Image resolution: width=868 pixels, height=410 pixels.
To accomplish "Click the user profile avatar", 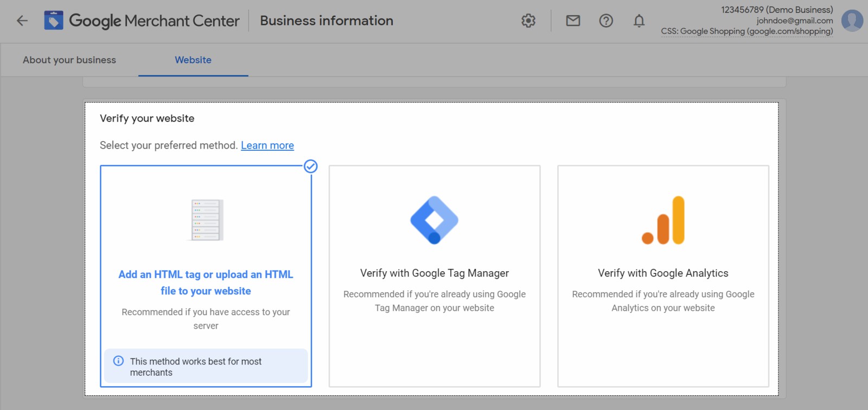I will click(852, 21).
